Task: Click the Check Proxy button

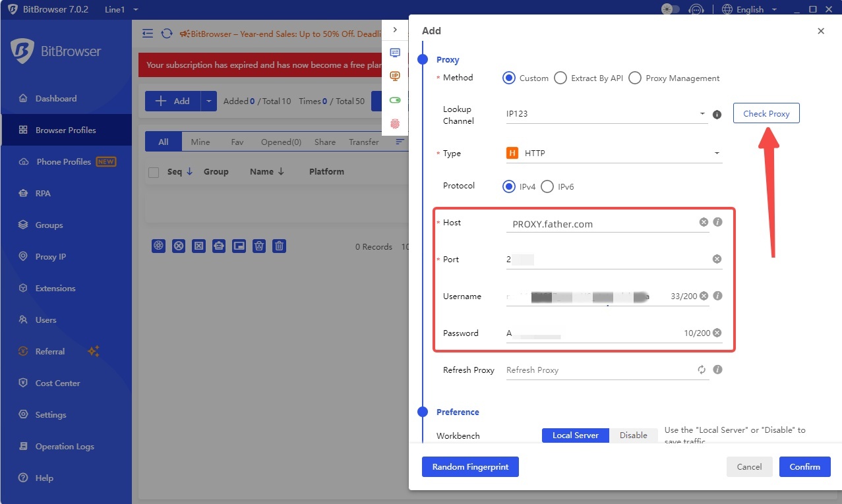Action: 766,113
